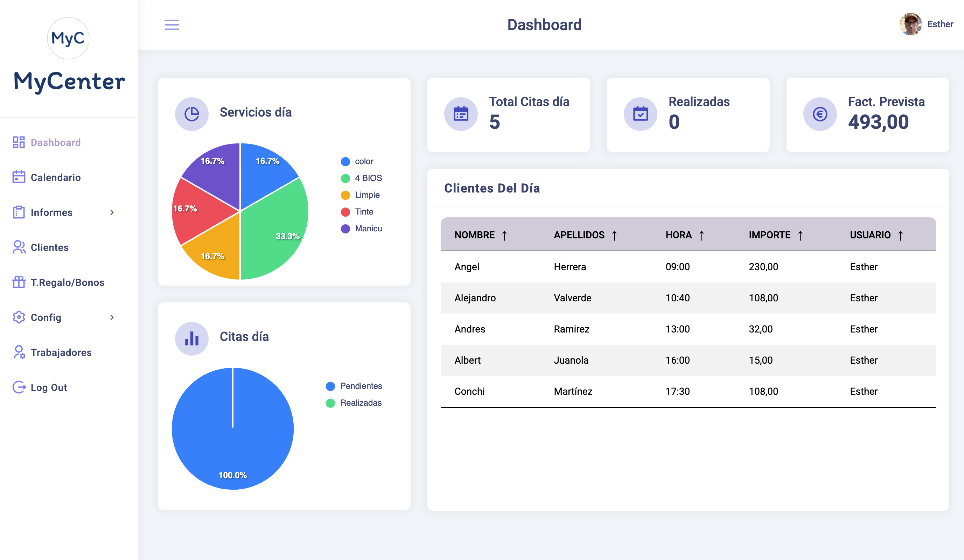The image size is (964, 560).
Task: Select the Alejandro Valverde table row
Action: (x=688, y=298)
